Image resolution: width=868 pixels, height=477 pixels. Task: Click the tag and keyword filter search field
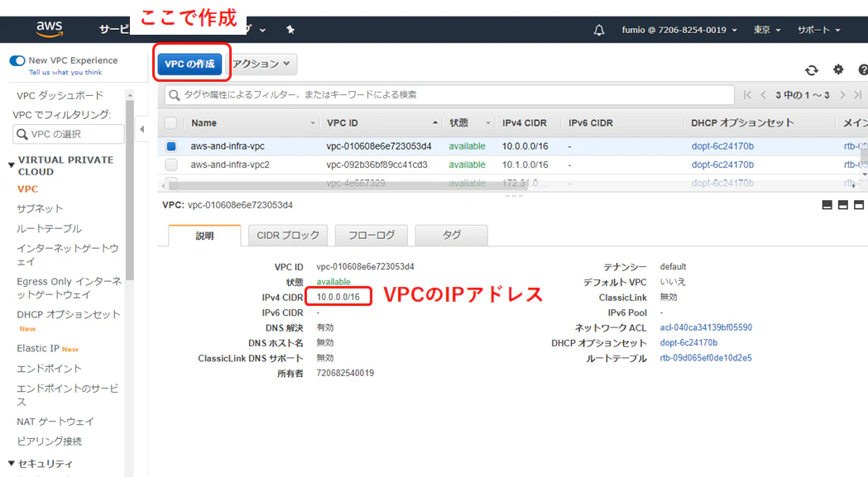449,95
